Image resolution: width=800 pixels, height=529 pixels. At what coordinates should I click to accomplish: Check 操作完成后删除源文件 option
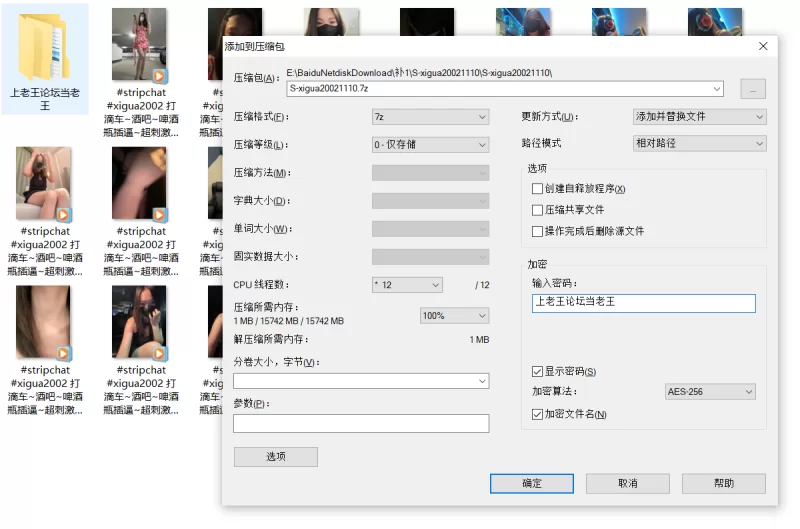538,231
